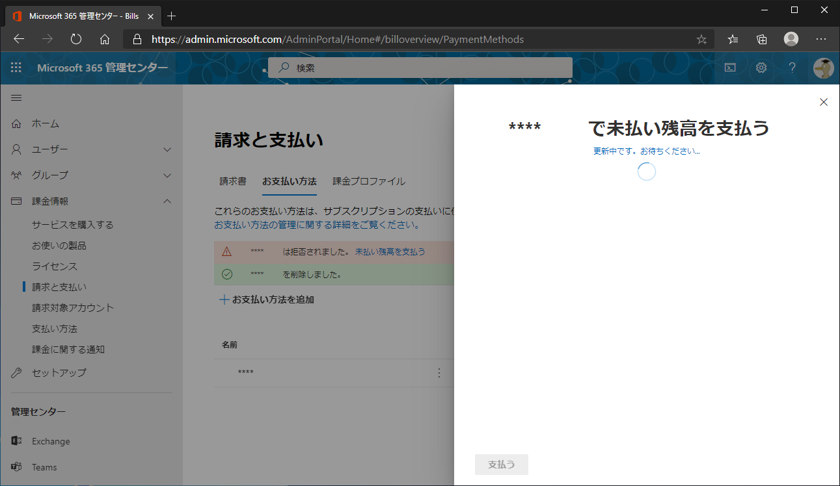
Task: Click the 更新中です。お待ちください status text
Action: 647,151
